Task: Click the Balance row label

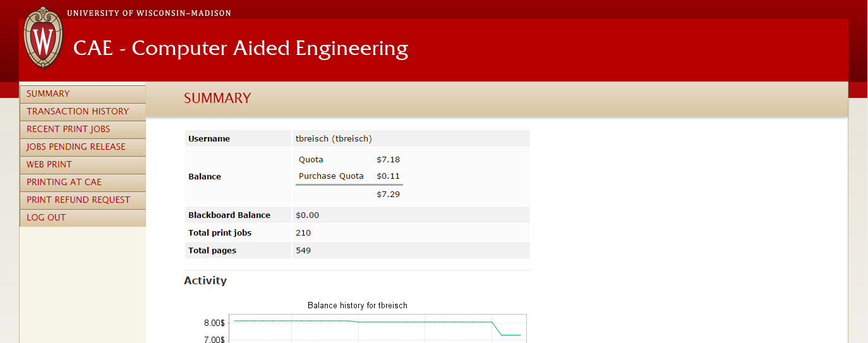Action: pyautogui.click(x=205, y=177)
